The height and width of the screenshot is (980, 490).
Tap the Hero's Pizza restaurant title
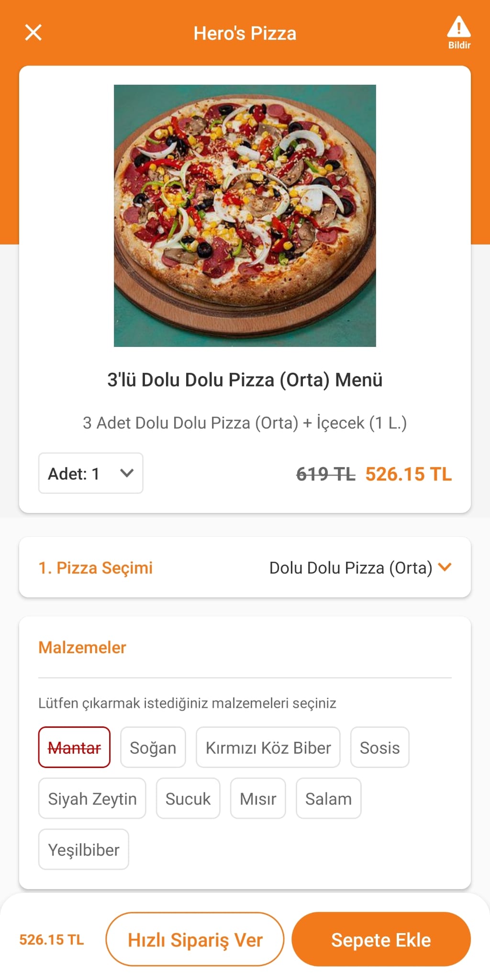245,33
